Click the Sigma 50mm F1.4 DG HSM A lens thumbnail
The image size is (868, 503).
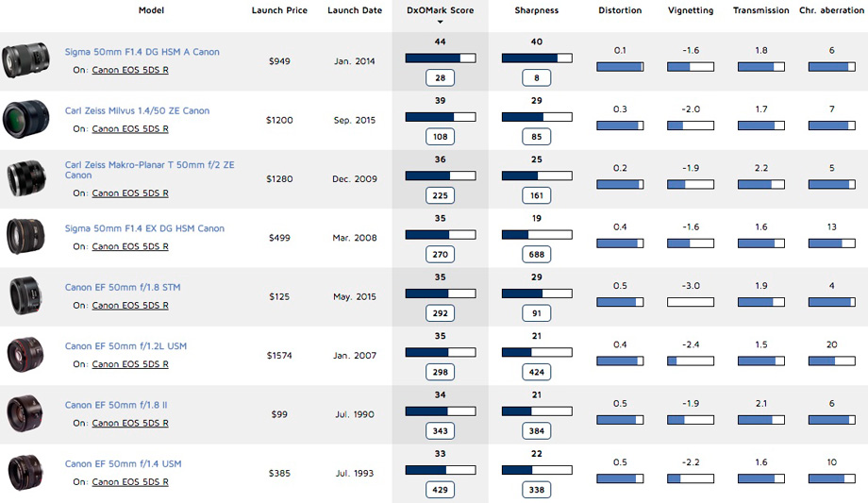(25, 60)
